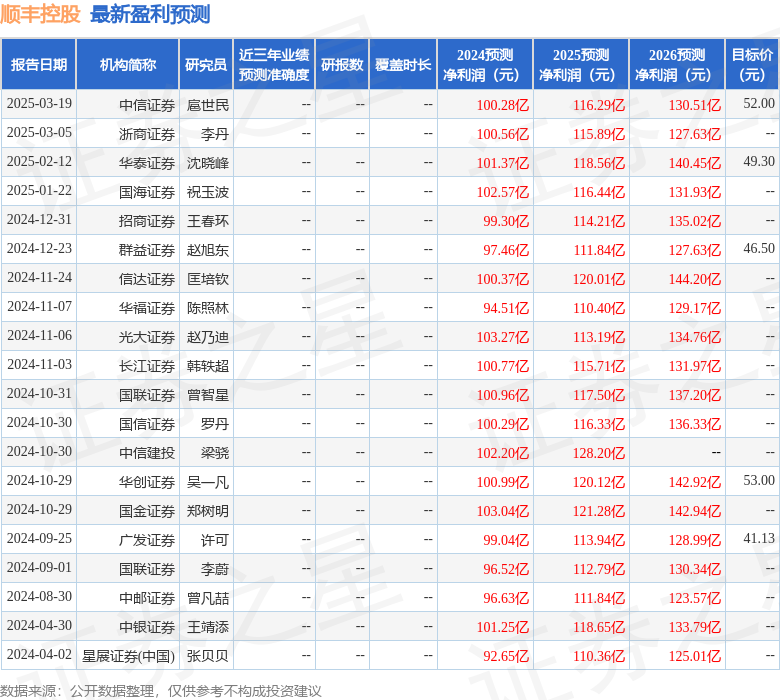Click the date 2025-03-05

tap(39, 132)
